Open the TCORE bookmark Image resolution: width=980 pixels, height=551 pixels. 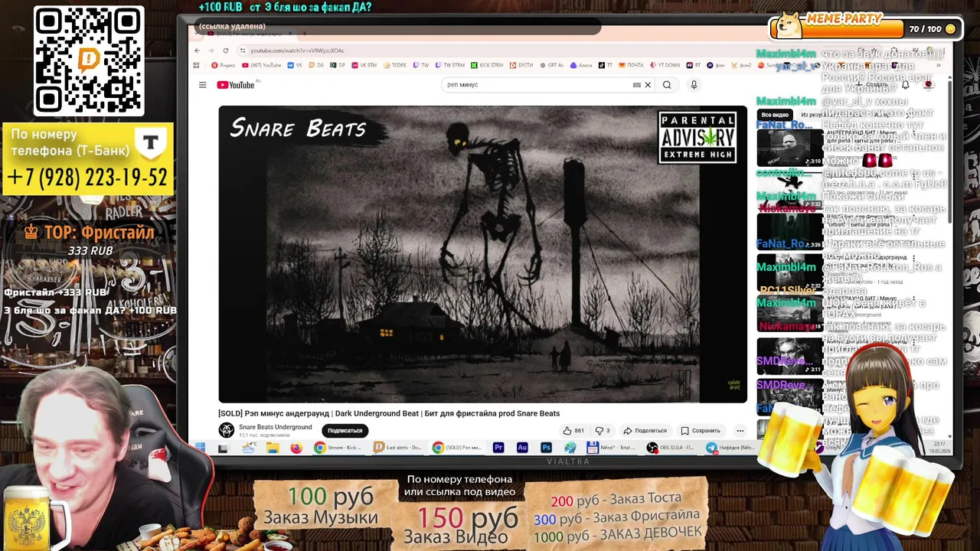point(394,65)
